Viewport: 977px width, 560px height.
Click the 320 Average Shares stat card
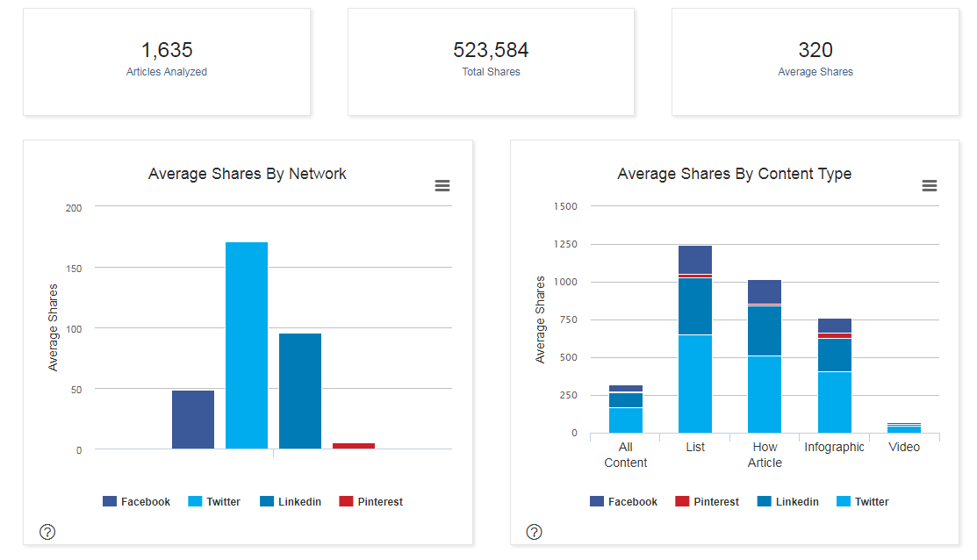pyautogui.click(x=815, y=61)
